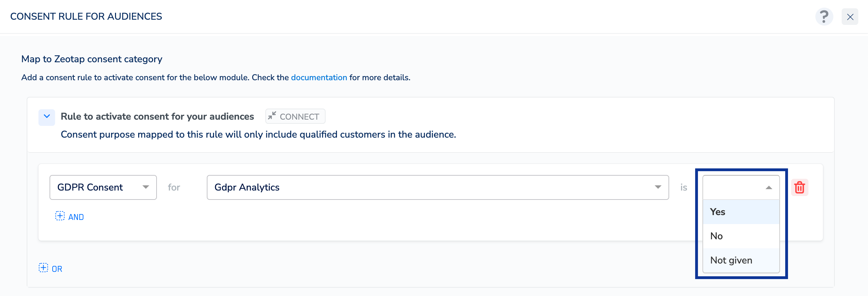
Task: Click the GDPR Consent dropdown arrow
Action: coord(146,187)
